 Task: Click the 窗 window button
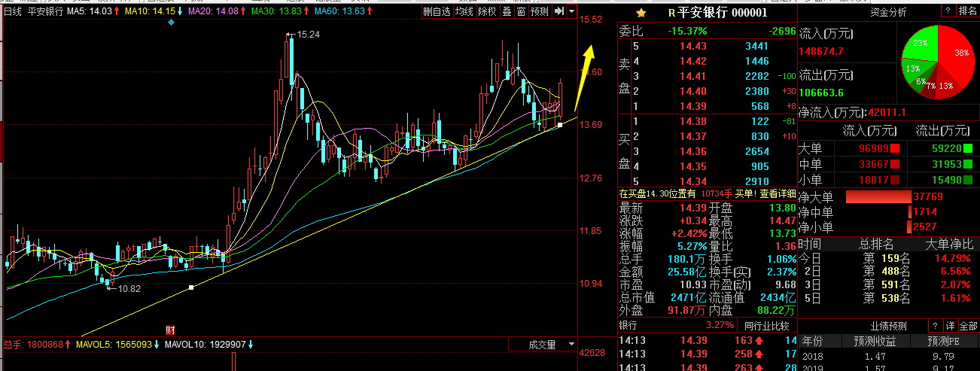click(x=520, y=12)
